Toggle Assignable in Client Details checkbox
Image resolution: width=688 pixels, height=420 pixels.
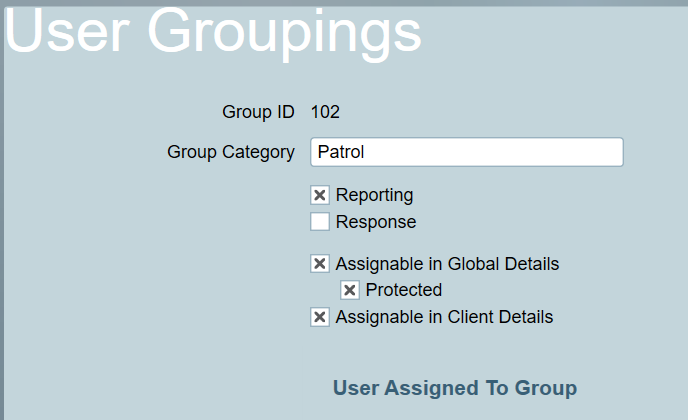[x=320, y=317]
